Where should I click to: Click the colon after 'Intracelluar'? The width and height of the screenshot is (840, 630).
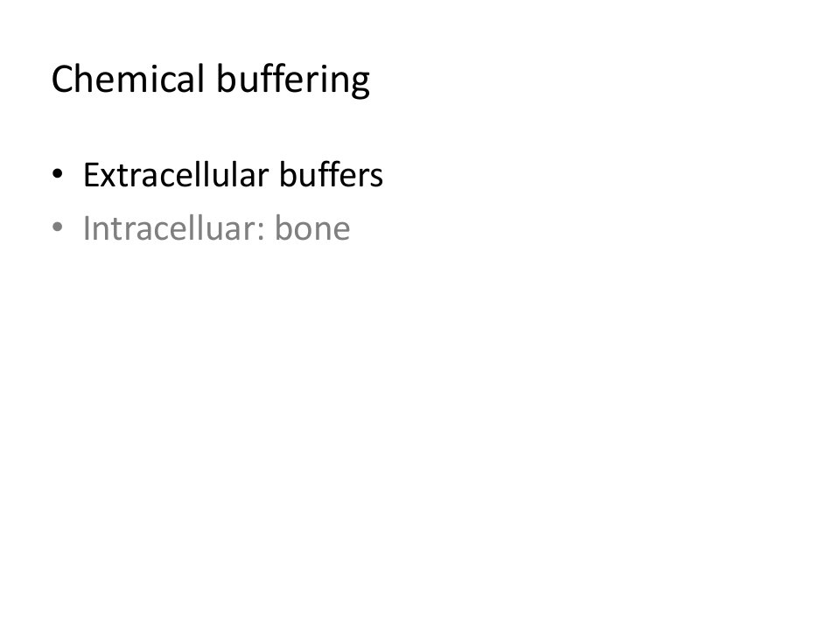tap(261, 231)
